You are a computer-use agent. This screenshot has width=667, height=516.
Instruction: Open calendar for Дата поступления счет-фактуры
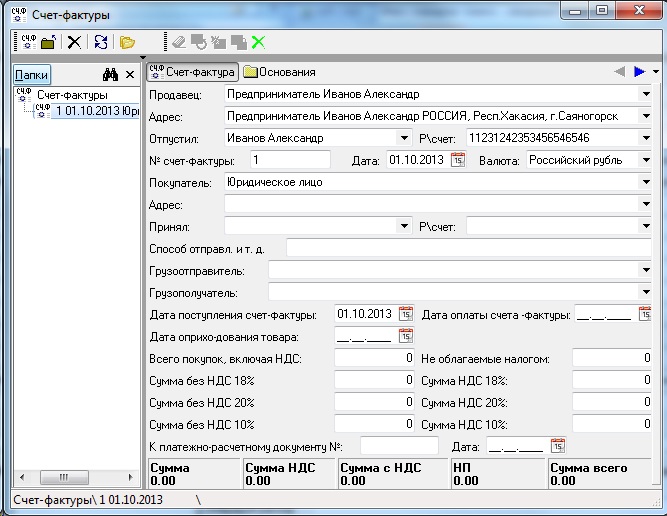coord(406,314)
